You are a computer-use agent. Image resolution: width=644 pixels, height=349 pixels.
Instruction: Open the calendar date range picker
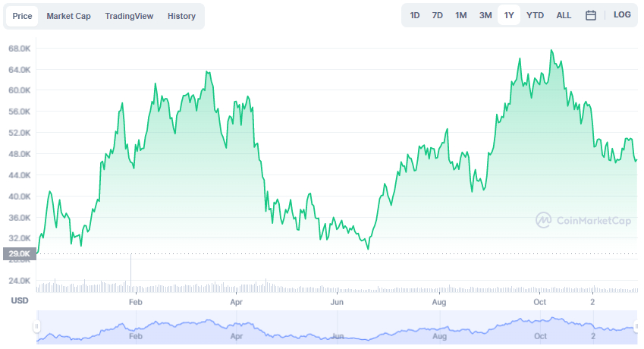pos(590,15)
